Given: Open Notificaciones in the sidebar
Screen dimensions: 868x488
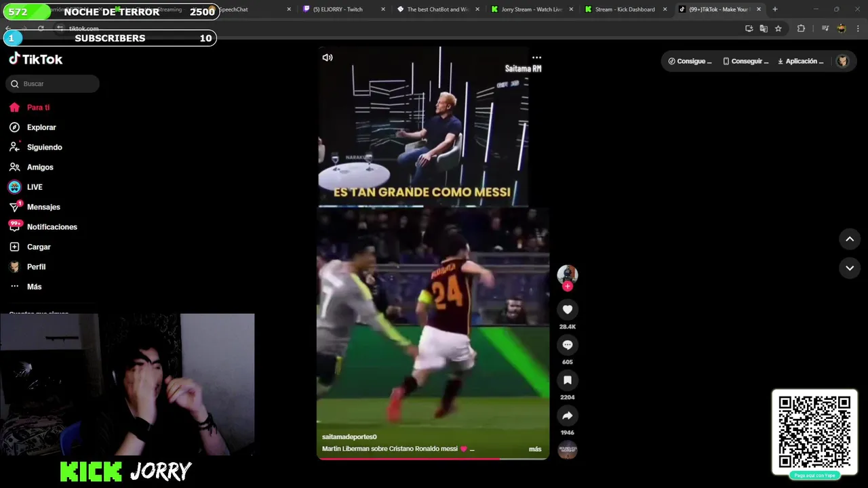Looking at the screenshot, I should pos(52,227).
